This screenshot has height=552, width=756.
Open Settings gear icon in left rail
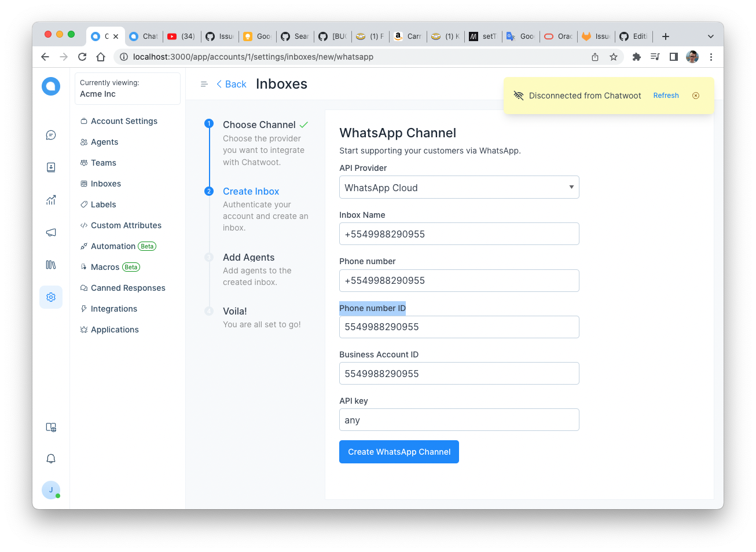(x=51, y=297)
